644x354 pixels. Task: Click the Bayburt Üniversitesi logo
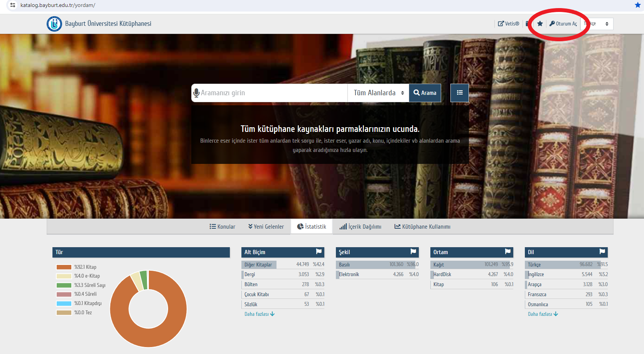[54, 24]
